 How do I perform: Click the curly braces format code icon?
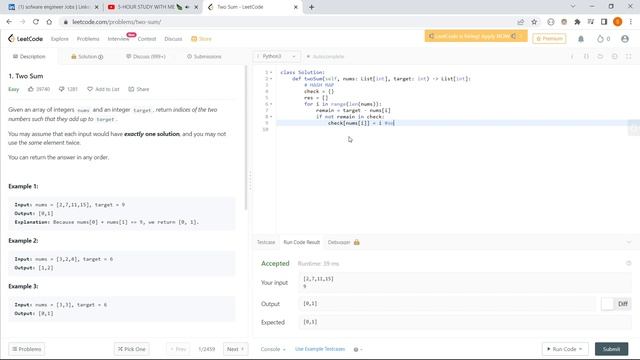pyautogui.click(x=587, y=56)
